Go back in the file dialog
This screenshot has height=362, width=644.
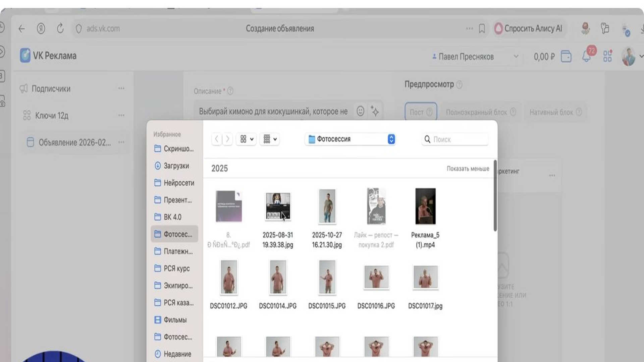pos(217,139)
